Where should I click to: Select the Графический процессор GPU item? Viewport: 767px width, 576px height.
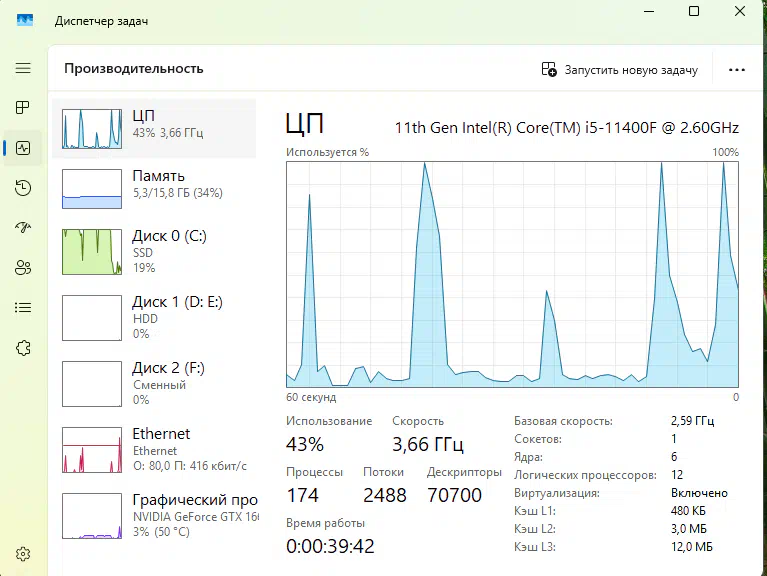[x=154, y=516]
